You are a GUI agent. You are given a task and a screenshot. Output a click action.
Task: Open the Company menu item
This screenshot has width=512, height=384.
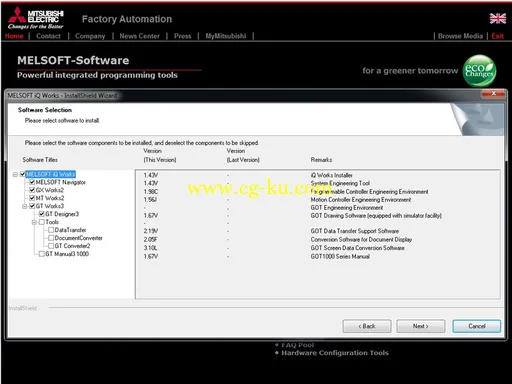(x=90, y=36)
